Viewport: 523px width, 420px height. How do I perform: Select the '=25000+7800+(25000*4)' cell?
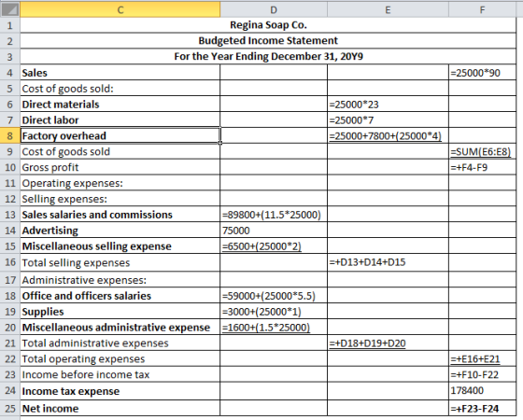point(388,135)
